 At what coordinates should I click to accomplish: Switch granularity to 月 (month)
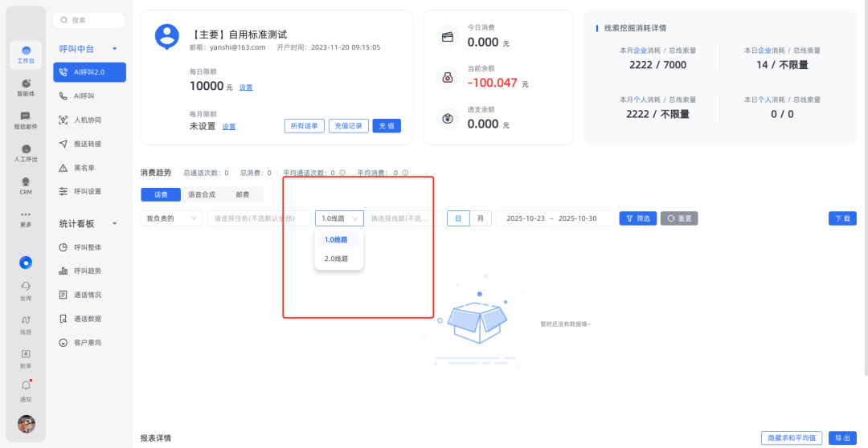pos(480,218)
